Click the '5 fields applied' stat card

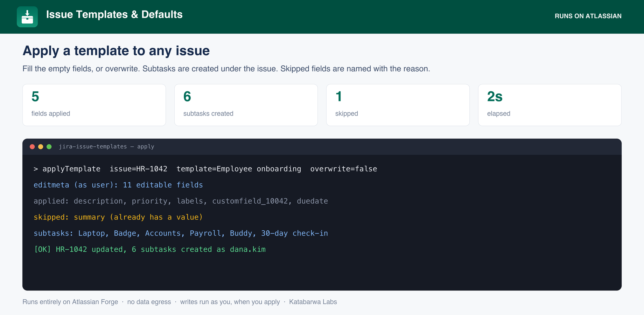click(x=94, y=105)
